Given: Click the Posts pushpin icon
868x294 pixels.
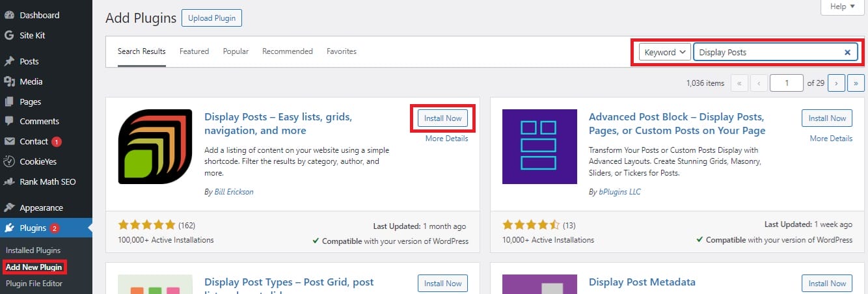Looking at the screenshot, I should [9, 61].
